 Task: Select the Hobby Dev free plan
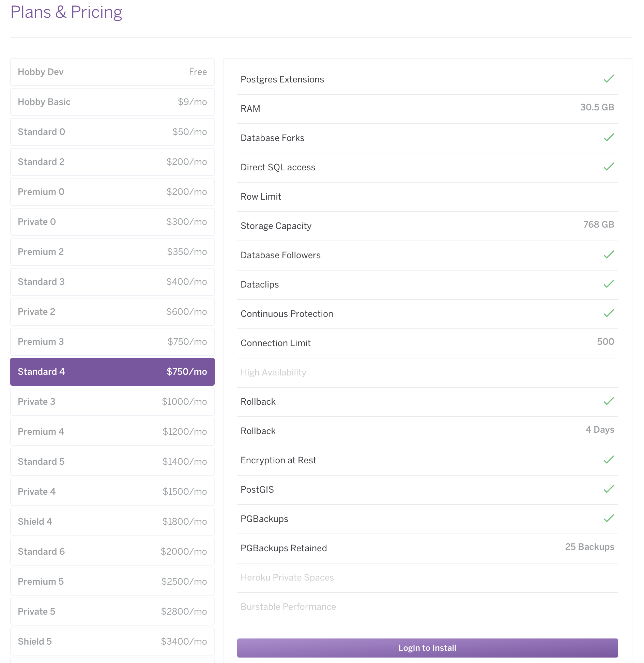click(x=112, y=72)
